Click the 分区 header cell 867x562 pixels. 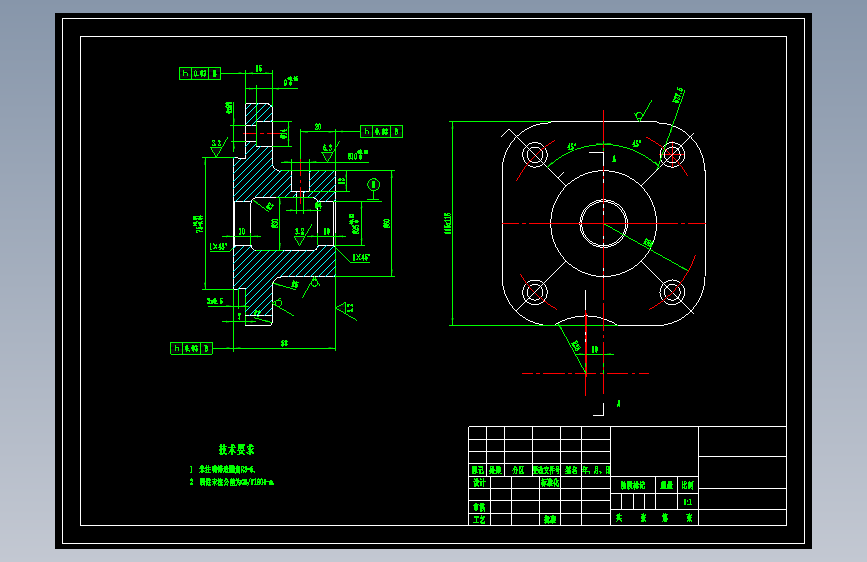point(518,470)
